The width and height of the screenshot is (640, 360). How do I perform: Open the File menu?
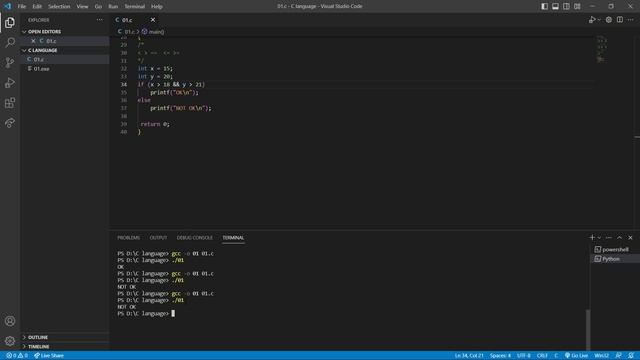[x=22, y=6]
